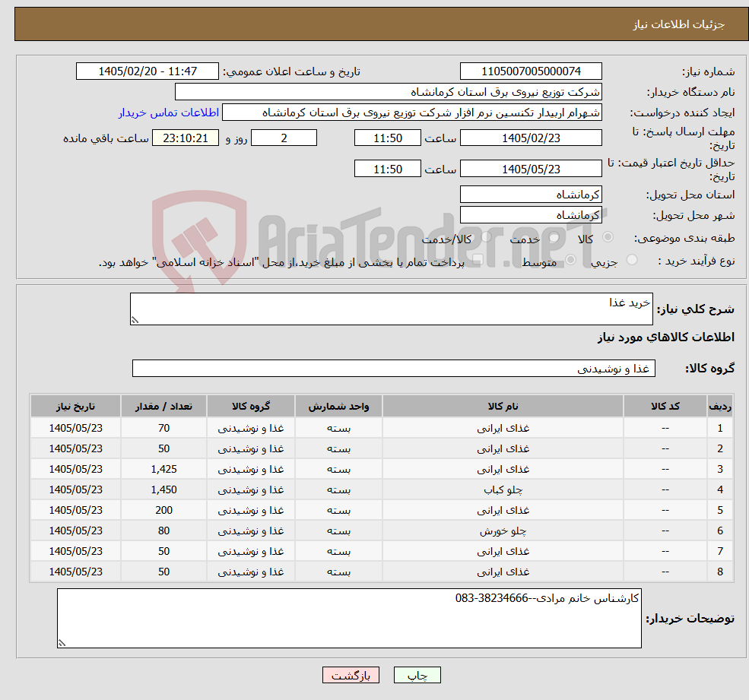
Task: Click the public announcement date field 1405/02/20
Action: coord(147,71)
